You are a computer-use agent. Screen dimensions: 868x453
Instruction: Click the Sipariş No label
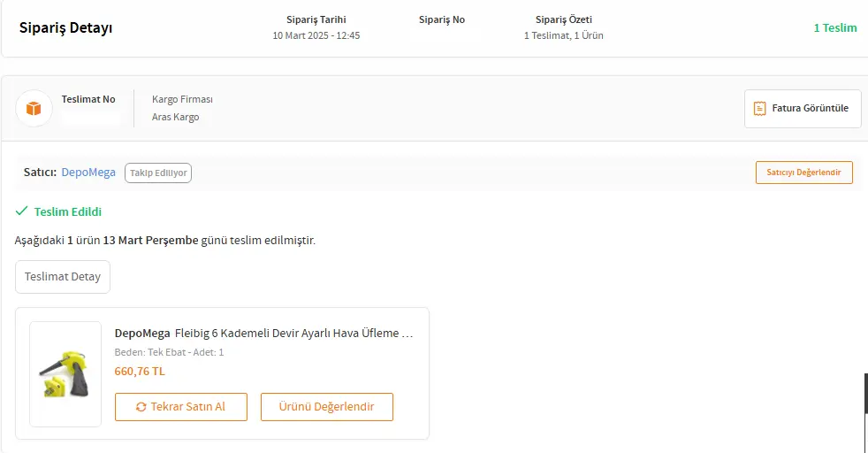pos(442,20)
